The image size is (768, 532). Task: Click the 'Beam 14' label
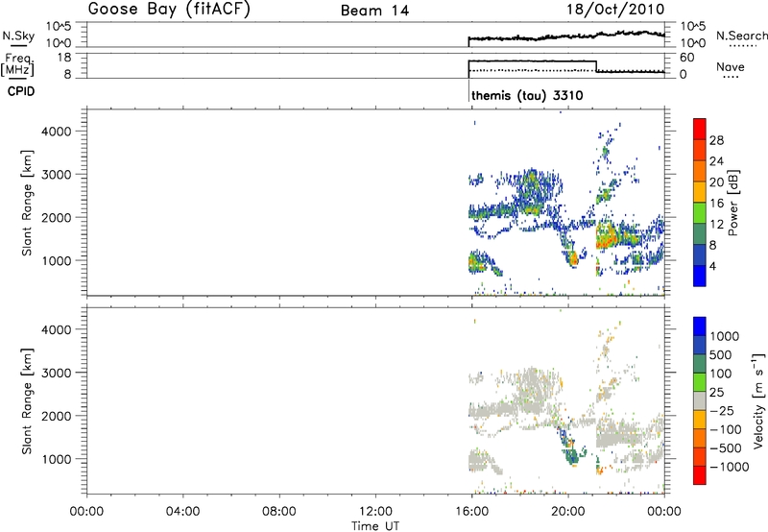[374, 11]
